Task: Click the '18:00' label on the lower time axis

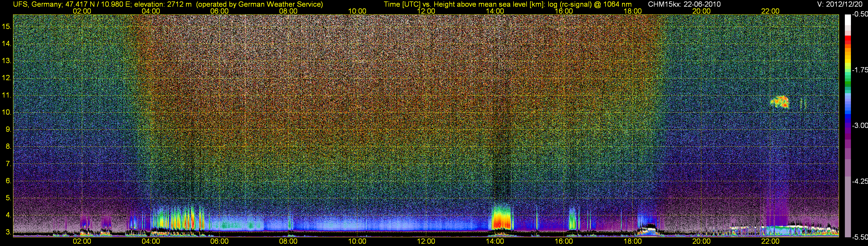Action: [632, 242]
